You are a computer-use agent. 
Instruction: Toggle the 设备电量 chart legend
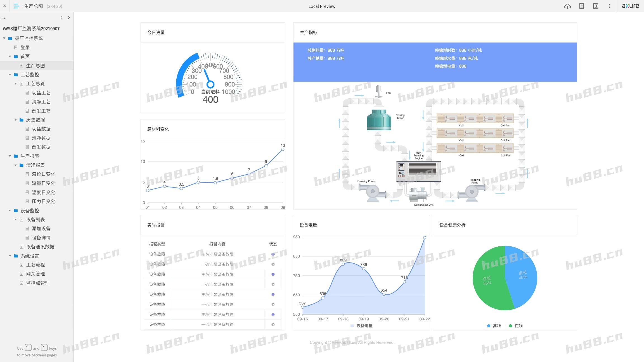pyautogui.click(x=361, y=326)
